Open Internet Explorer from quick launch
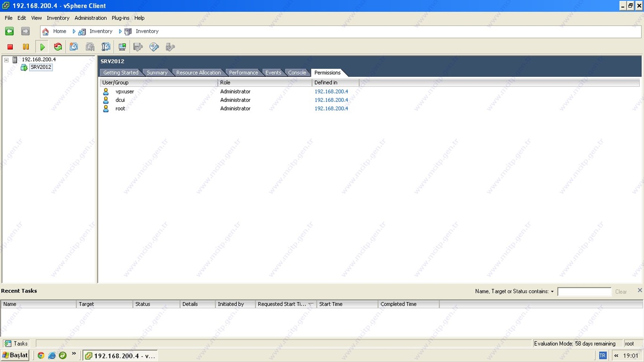 click(x=52, y=356)
